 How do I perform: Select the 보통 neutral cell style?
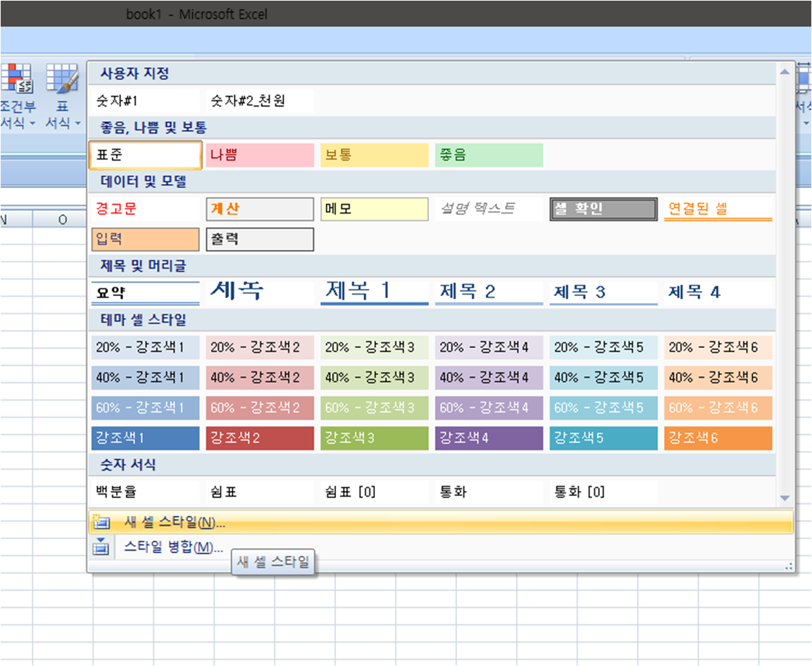[374, 155]
